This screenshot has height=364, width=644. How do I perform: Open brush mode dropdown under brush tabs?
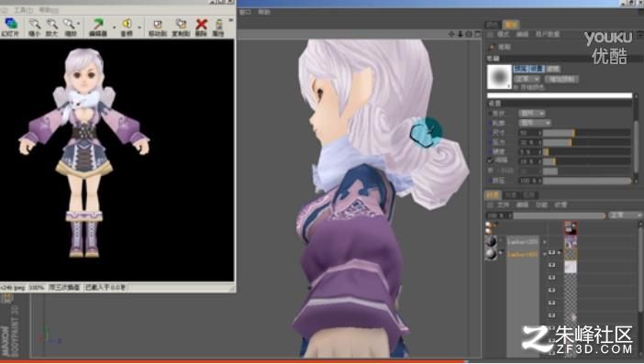[x=527, y=78]
